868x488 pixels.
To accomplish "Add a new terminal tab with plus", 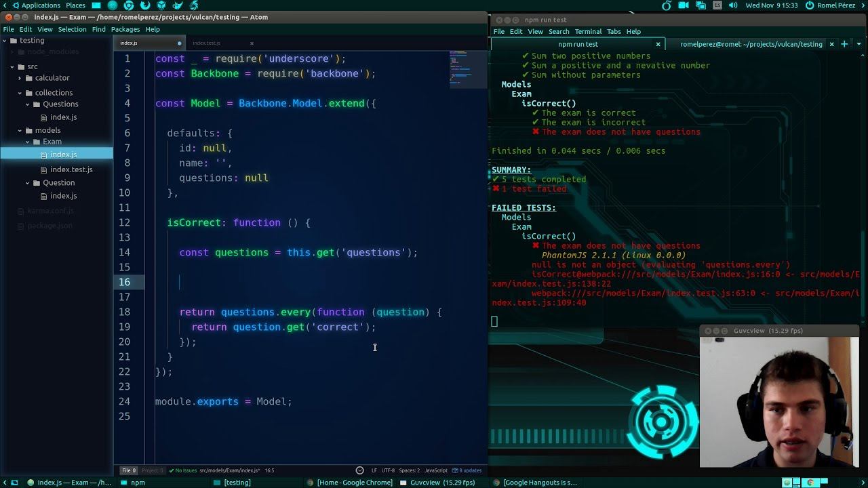I will point(844,44).
